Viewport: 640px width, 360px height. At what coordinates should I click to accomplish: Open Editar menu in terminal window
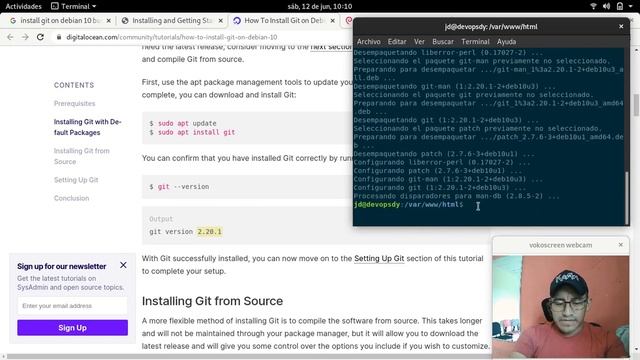(x=397, y=42)
